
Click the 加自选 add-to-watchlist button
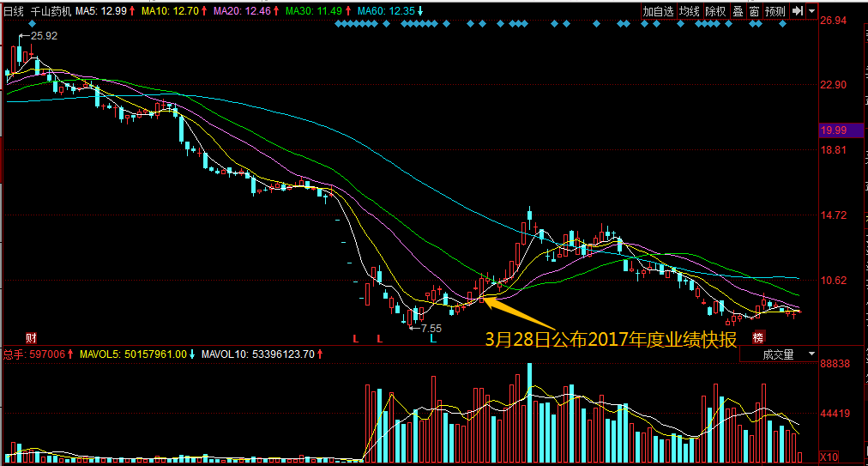(x=658, y=11)
